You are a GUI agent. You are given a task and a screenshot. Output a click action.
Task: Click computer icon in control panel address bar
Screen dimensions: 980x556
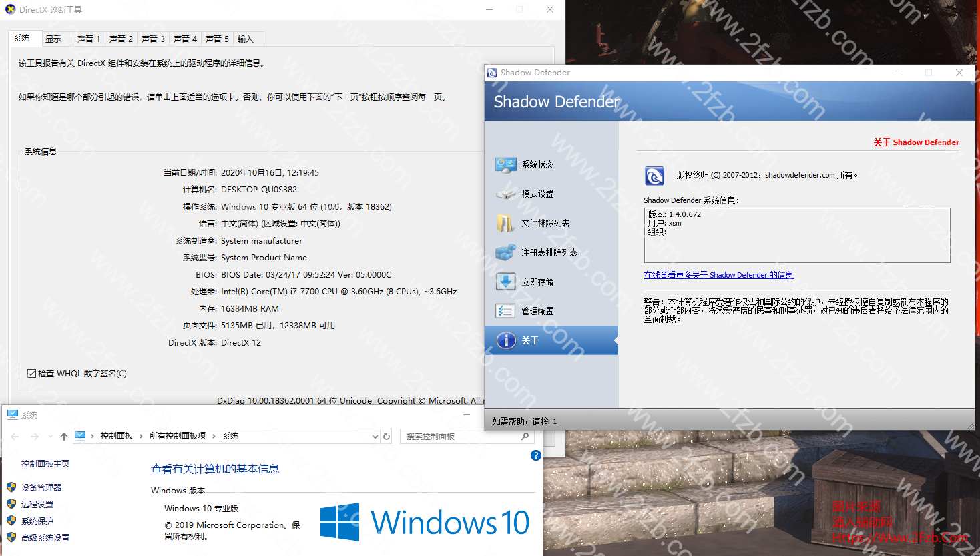(x=80, y=436)
